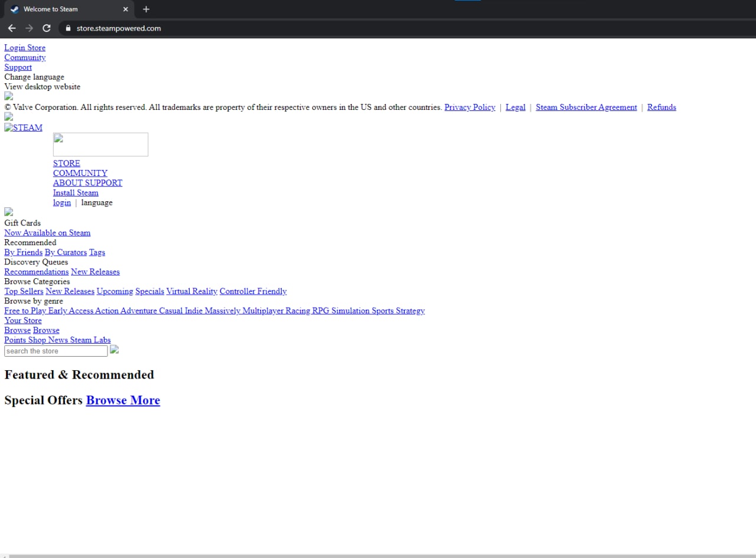Screen dimensions: 756x558
Task: Open the capitalized Login link beside Store
Action: click(15, 48)
